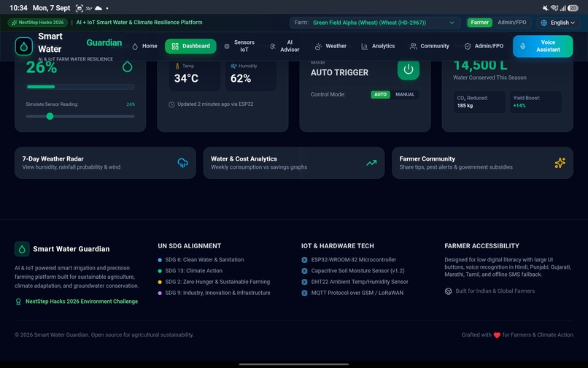
Task: Click the 34°C temperature reading
Action: 186,78
